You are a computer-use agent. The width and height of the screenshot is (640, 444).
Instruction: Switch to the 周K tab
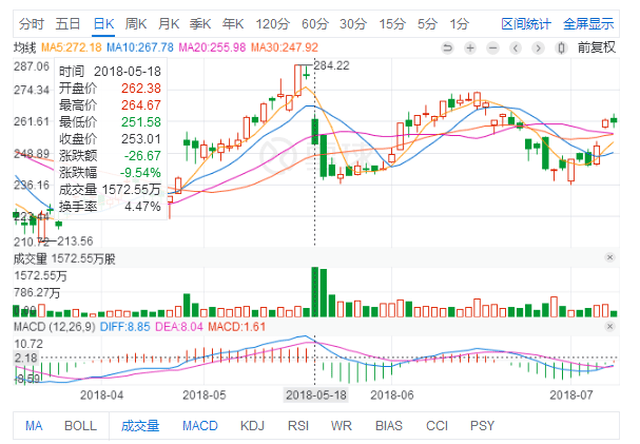click(136, 24)
